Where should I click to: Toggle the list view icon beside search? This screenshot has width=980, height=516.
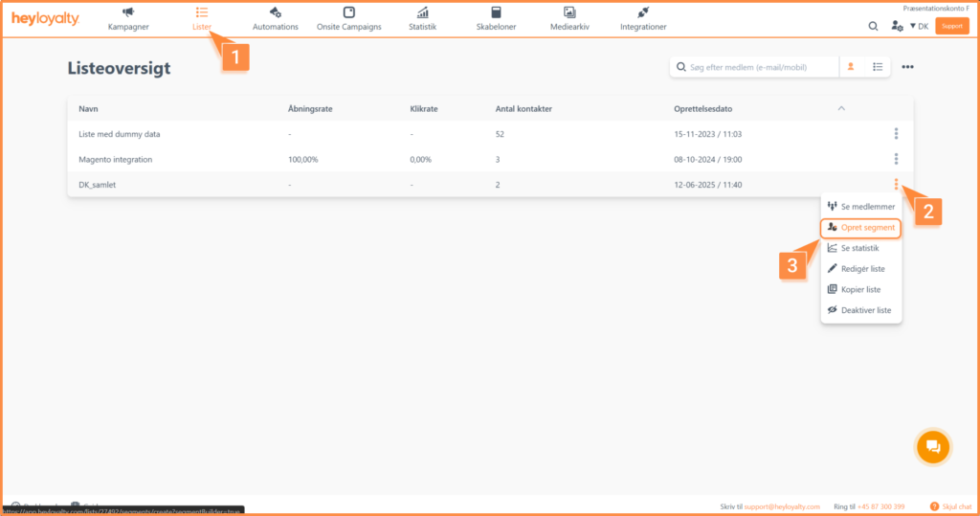point(878,67)
